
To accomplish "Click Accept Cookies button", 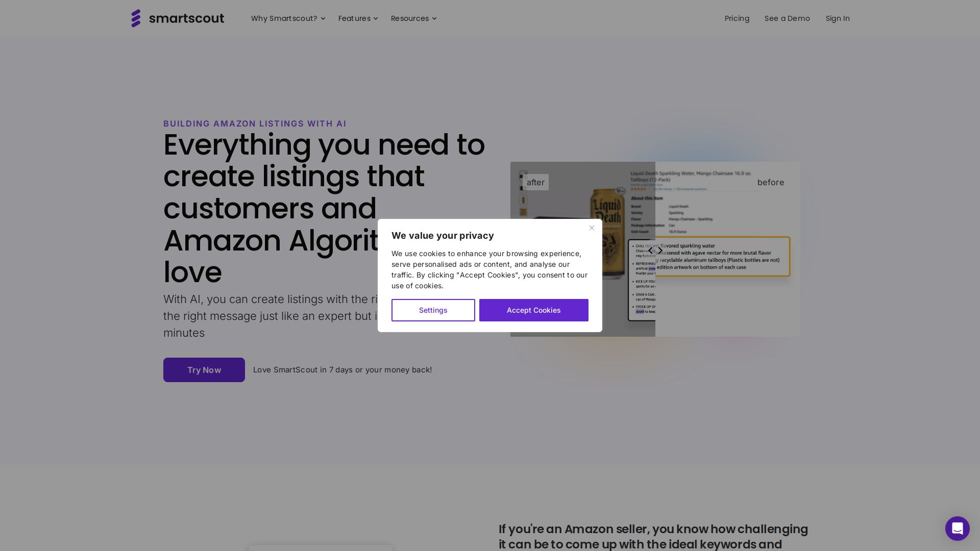I will pos(533,310).
